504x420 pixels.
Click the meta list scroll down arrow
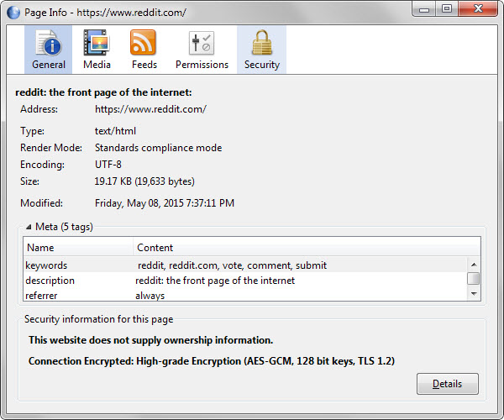[x=474, y=294]
